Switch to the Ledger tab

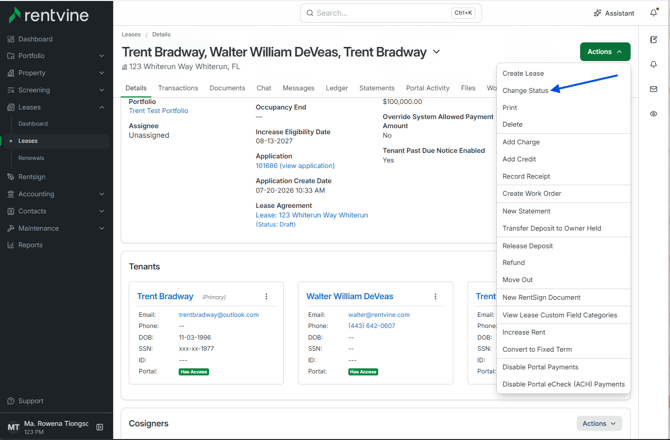point(337,88)
